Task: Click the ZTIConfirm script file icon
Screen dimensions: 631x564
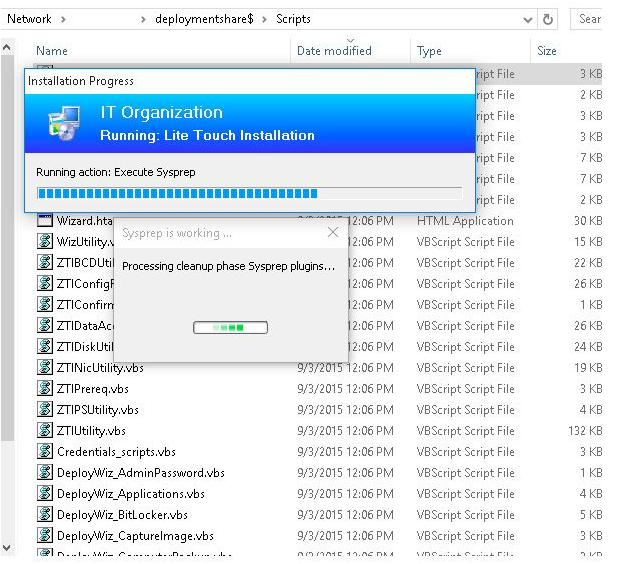Action: pos(45,304)
